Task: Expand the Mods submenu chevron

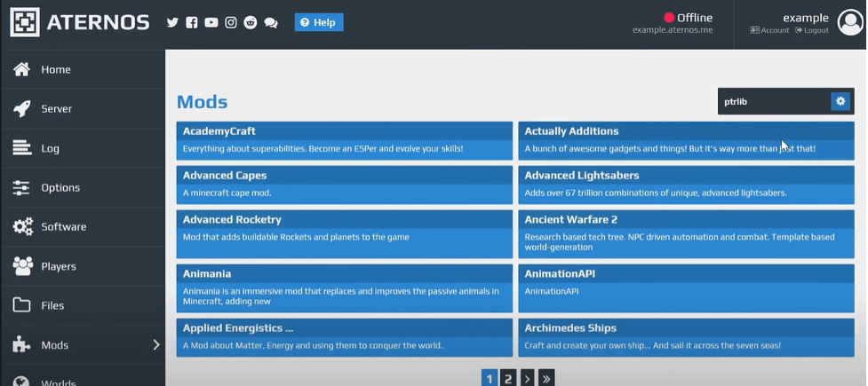Action: 156,345
